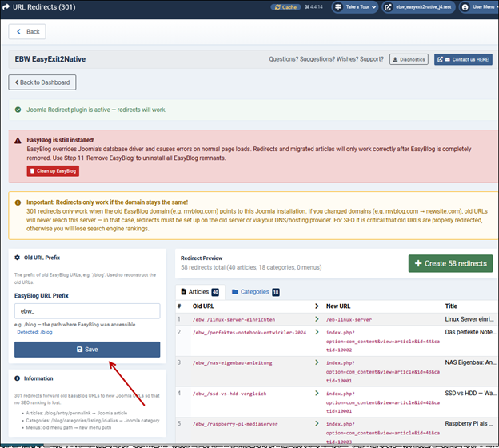Click the external-link icon beside site name

(388, 7)
